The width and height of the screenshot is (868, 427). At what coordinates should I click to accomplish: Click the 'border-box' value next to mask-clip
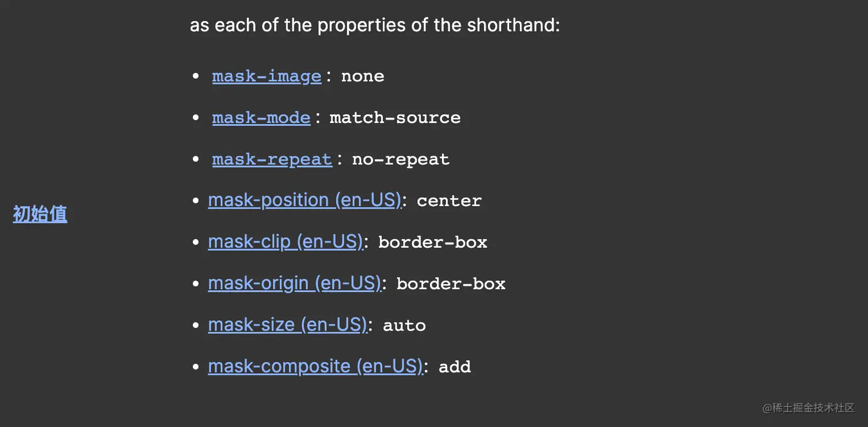[433, 242]
